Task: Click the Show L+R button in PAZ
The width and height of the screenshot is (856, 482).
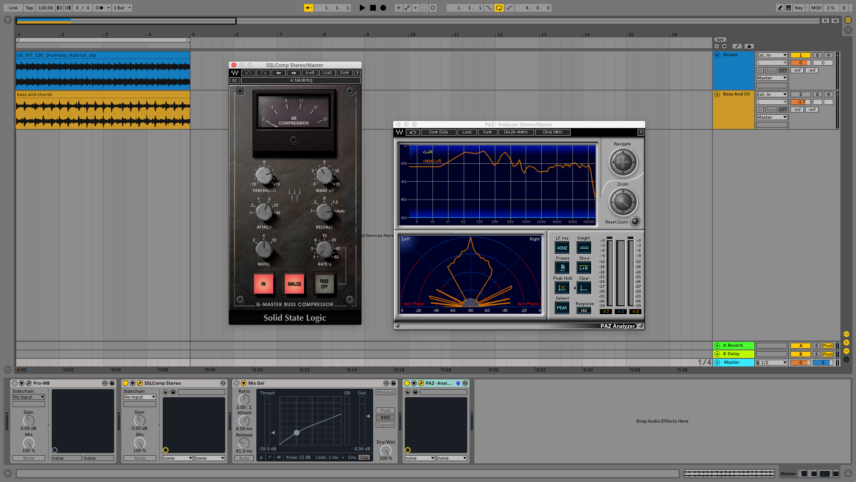Action: click(x=584, y=267)
